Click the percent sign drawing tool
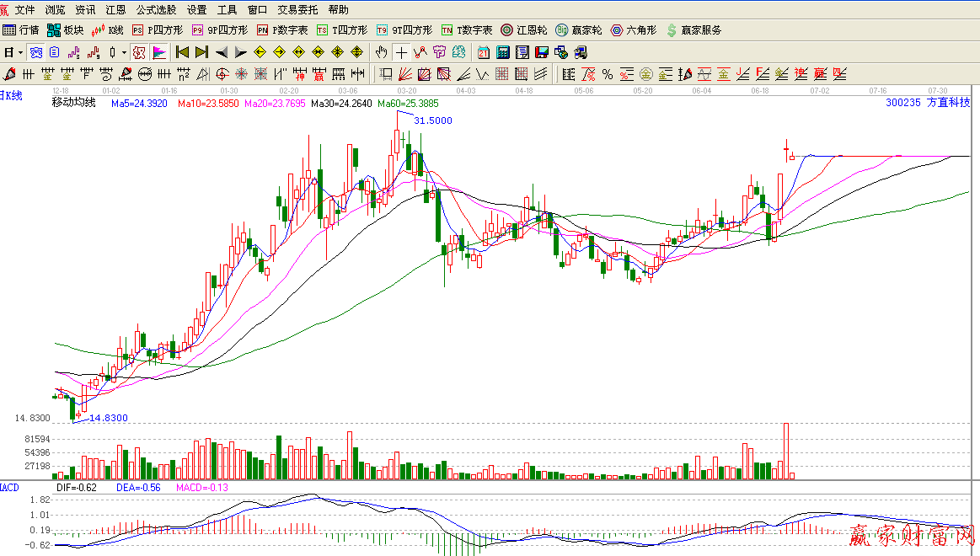The width and height of the screenshot is (980, 556). [x=607, y=74]
